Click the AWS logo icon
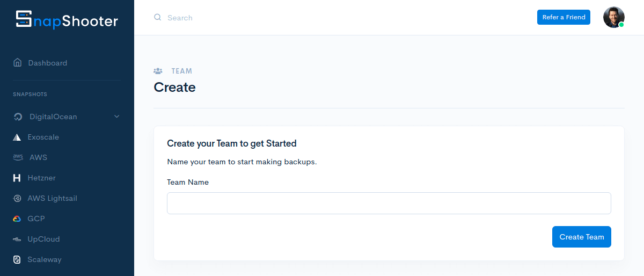Viewport: 644px width, 276px height. point(18,157)
